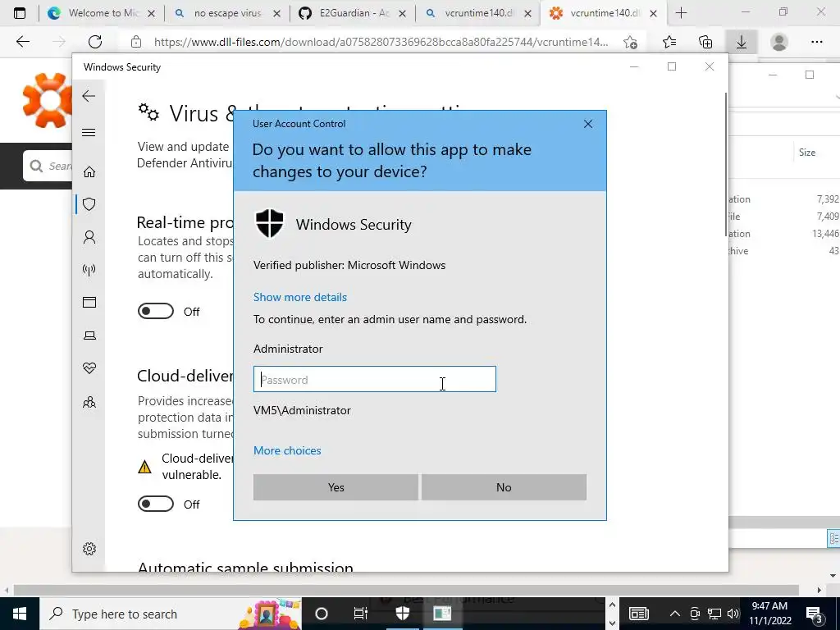Click the dll-files site search box
840x630 pixels.
tap(48, 166)
